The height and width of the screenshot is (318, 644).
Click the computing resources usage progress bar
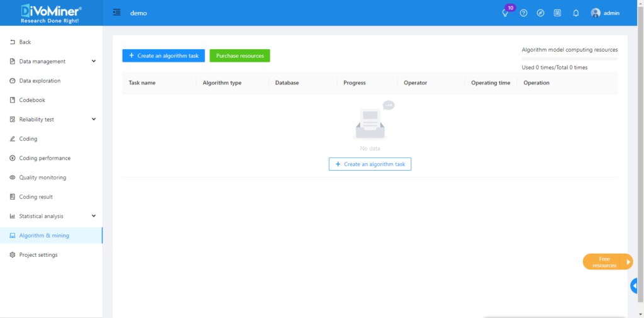(x=569, y=59)
